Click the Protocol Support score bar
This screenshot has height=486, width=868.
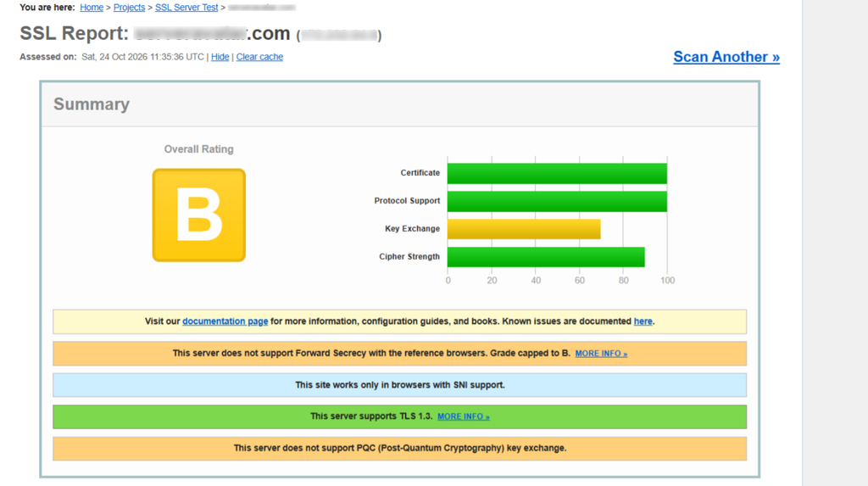coord(557,201)
